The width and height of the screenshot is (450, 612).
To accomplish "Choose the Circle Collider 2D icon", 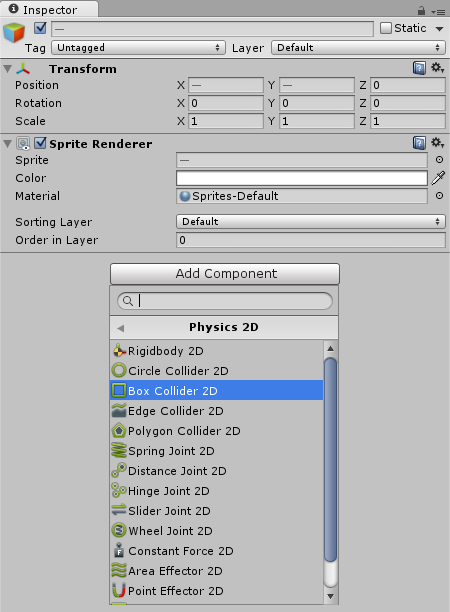I will tap(119, 370).
